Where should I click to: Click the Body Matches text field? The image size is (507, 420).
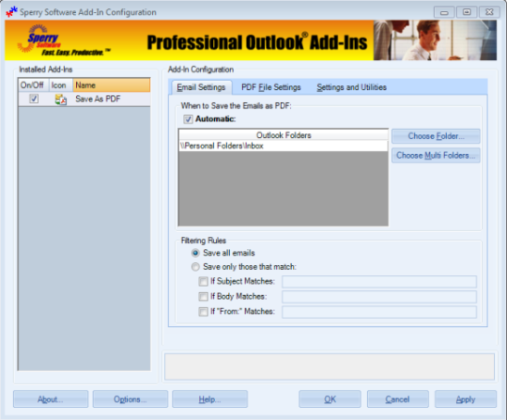point(379,297)
